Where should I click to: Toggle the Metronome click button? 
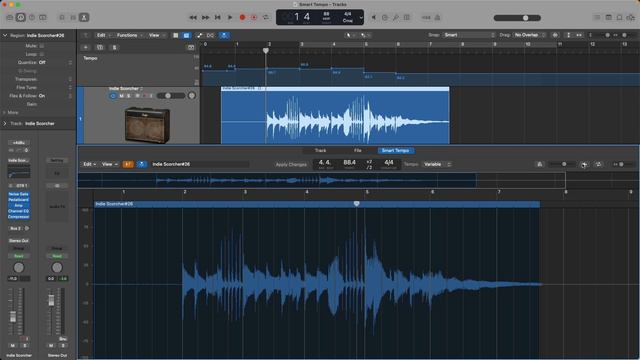click(x=438, y=18)
